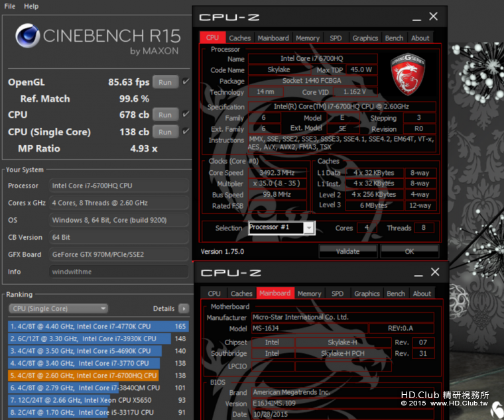504x420 pixels.
Task: Select ranking row Intel Xeon CPU X5650
Action: pos(98,400)
